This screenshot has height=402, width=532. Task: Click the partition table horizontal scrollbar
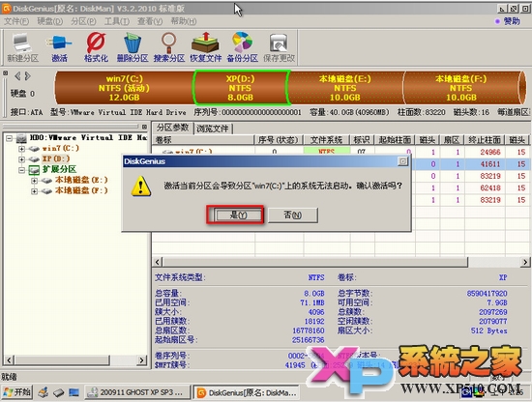[x=340, y=262]
